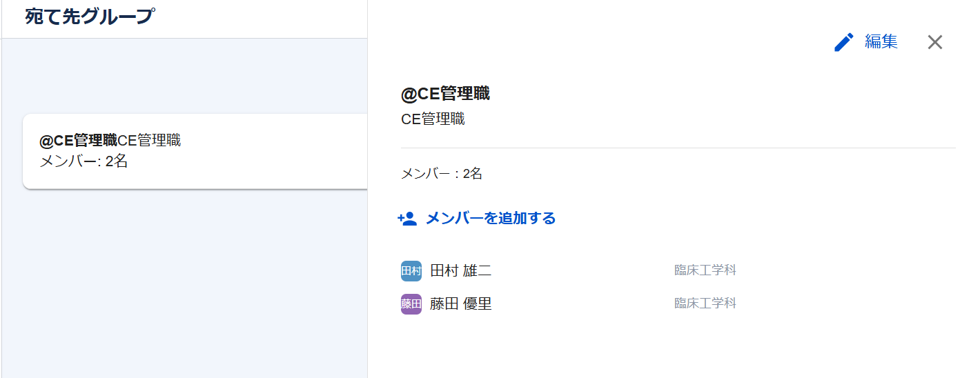
Task: Click 臨床工学科 next to 田村 雄二
Action: tap(705, 270)
